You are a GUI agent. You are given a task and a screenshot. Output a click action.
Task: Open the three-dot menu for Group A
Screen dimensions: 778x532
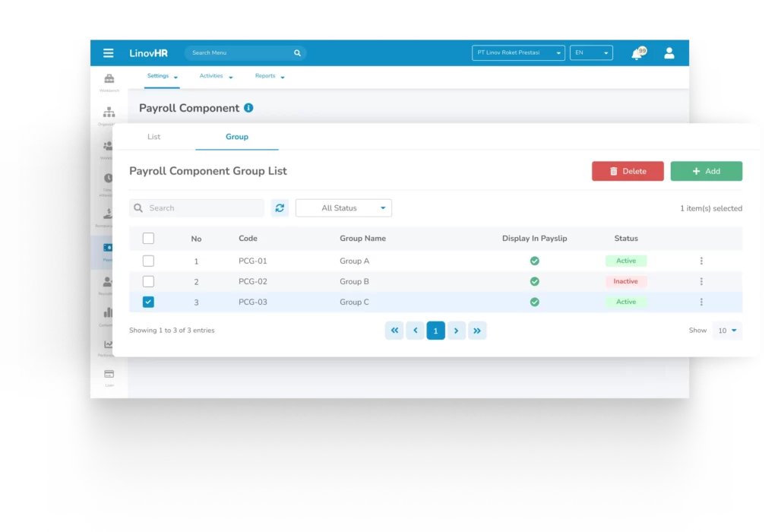[x=701, y=261]
